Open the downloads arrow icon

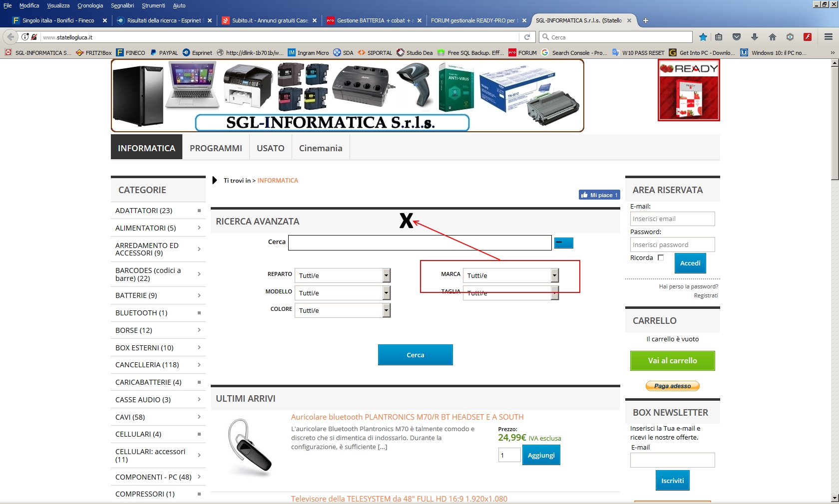tap(755, 37)
